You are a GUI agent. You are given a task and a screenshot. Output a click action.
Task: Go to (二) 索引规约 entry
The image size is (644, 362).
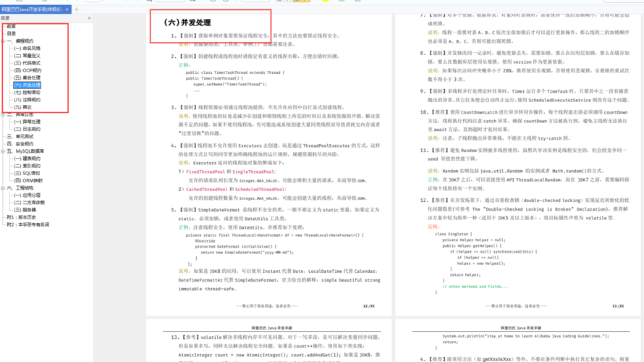click(x=27, y=166)
